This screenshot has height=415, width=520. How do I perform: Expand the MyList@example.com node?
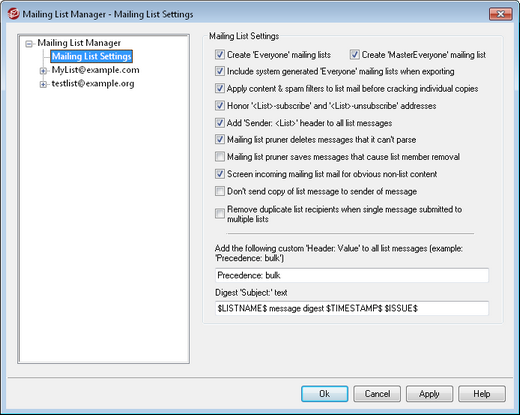click(x=43, y=71)
